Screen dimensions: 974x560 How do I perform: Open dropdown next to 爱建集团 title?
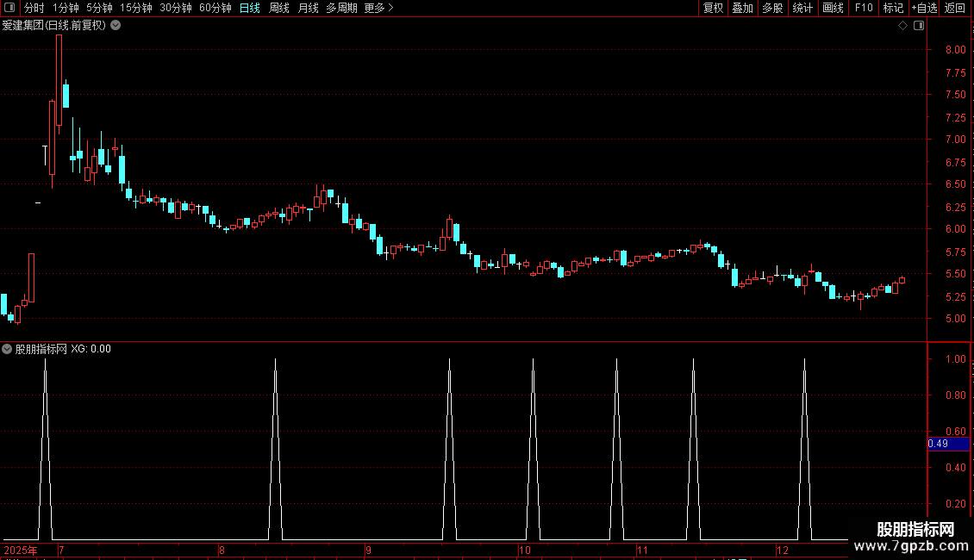(116, 26)
